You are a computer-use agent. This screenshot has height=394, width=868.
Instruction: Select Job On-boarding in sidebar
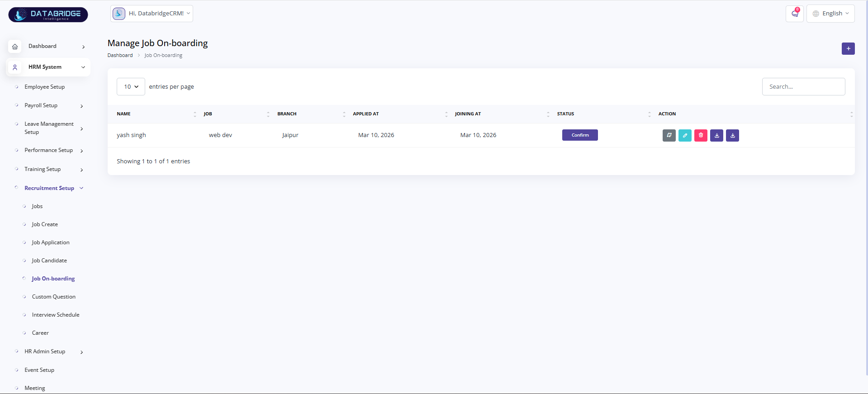click(x=53, y=279)
